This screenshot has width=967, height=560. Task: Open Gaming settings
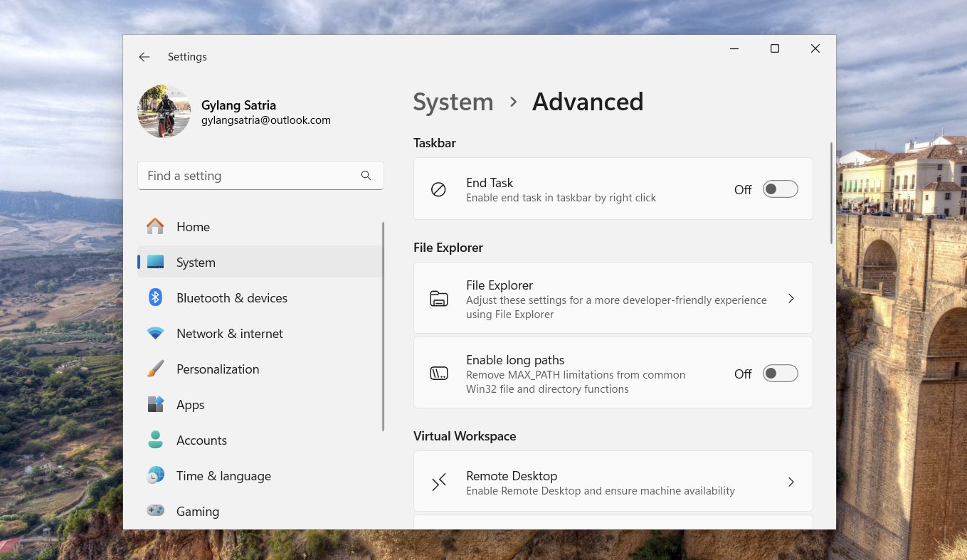click(260, 512)
